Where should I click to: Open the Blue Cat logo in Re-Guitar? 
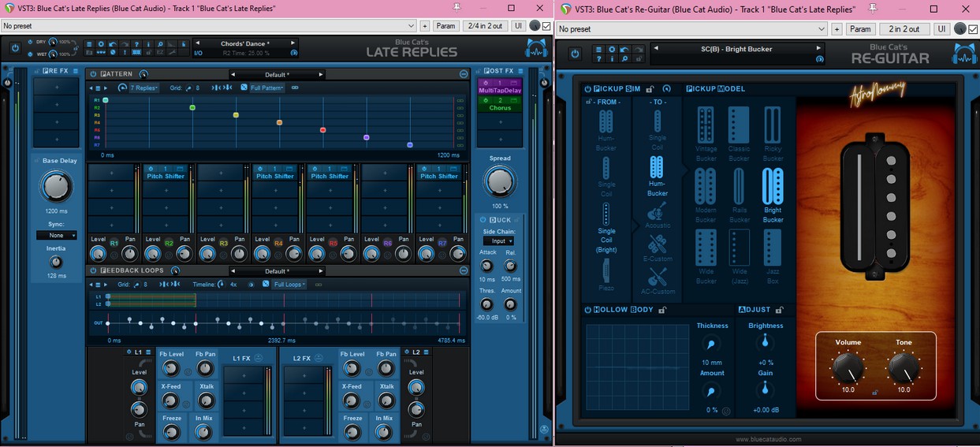964,54
